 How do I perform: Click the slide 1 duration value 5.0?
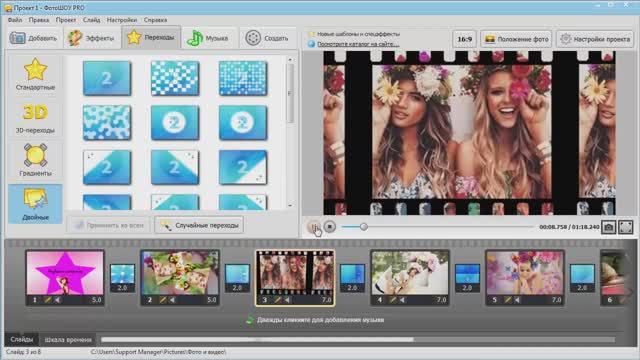click(97, 300)
